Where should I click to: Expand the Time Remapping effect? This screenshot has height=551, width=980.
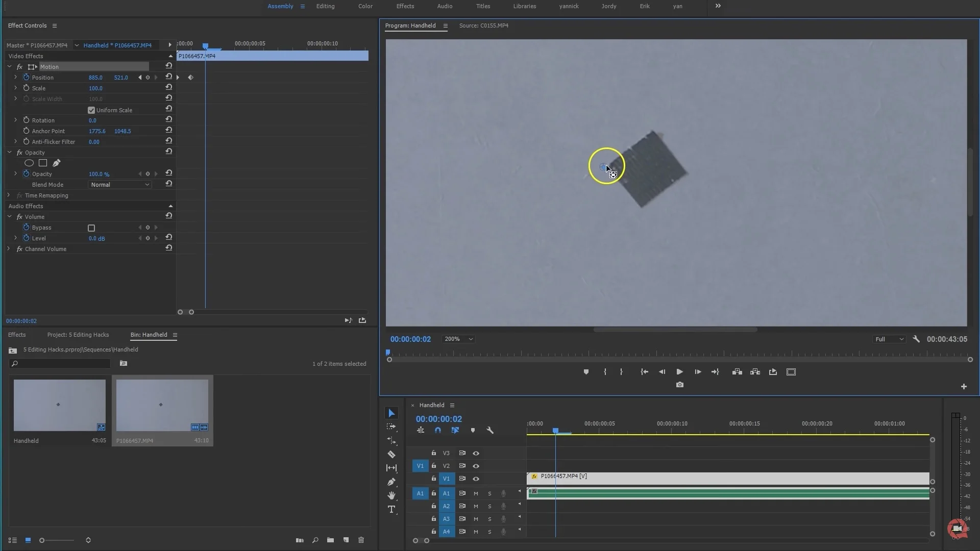[x=9, y=195]
